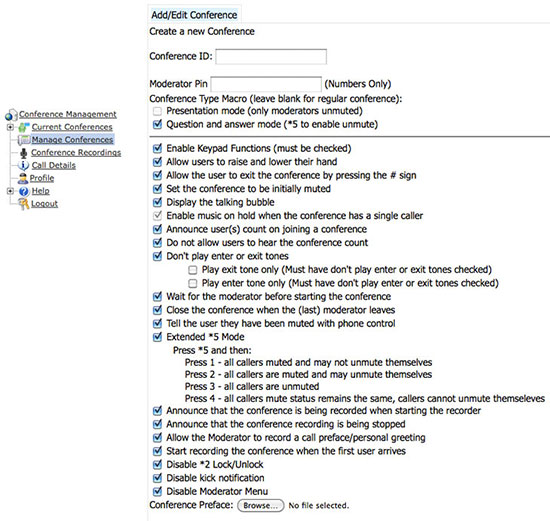Enable Presentation mode checkbox
Viewport: 550px width, 521px height.
(x=157, y=111)
